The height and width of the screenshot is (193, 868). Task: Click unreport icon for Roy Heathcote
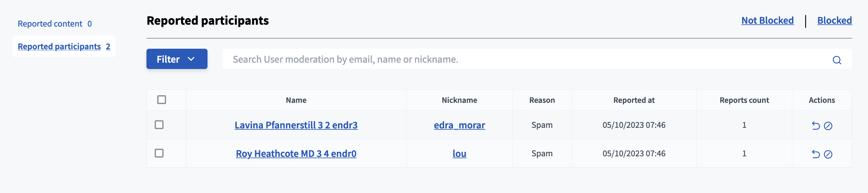coord(815,154)
